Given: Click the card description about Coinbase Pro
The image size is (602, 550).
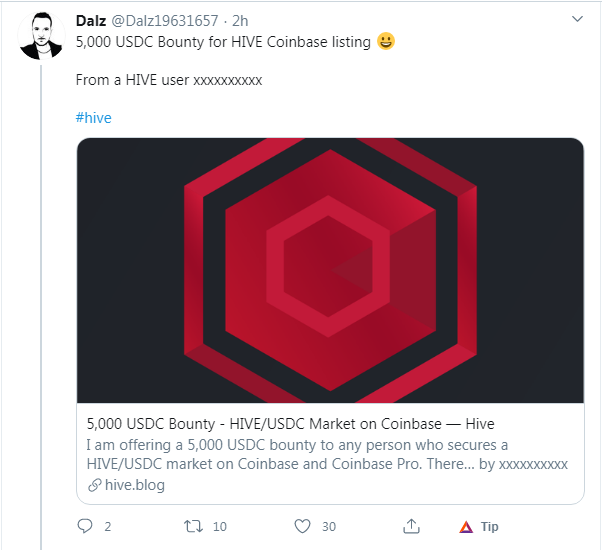Looking at the screenshot, I should 327,454.
